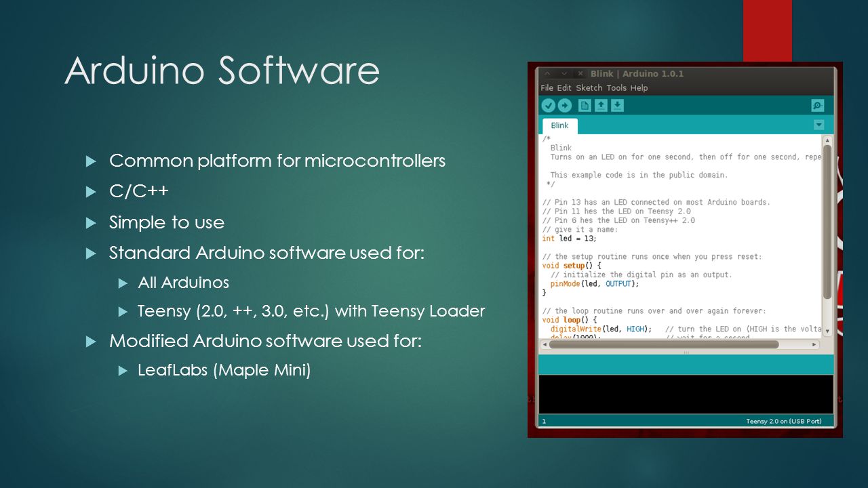Click the 'All Arduinos' sub-bullet
Image resolution: width=868 pixels, height=488 pixels.
click(183, 283)
